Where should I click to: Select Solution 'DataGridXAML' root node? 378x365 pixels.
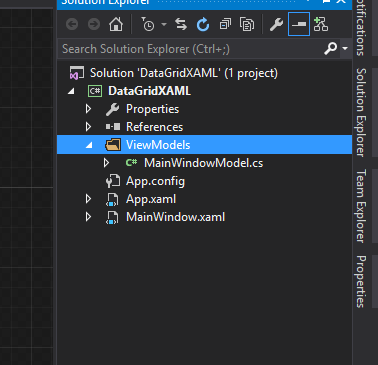[184, 73]
